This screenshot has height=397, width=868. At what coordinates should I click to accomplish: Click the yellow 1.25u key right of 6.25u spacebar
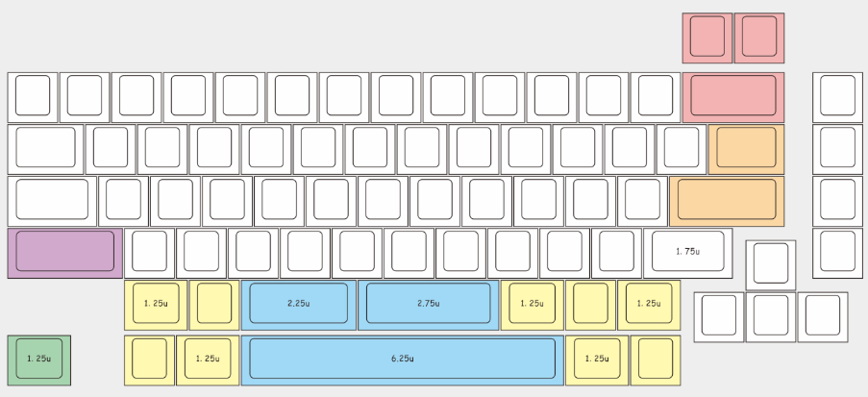click(597, 360)
